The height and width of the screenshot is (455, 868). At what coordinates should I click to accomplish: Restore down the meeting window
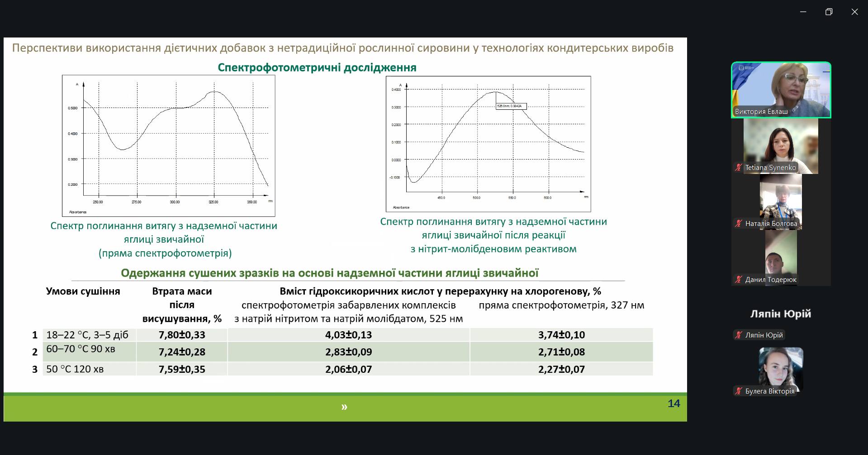[829, 12]
